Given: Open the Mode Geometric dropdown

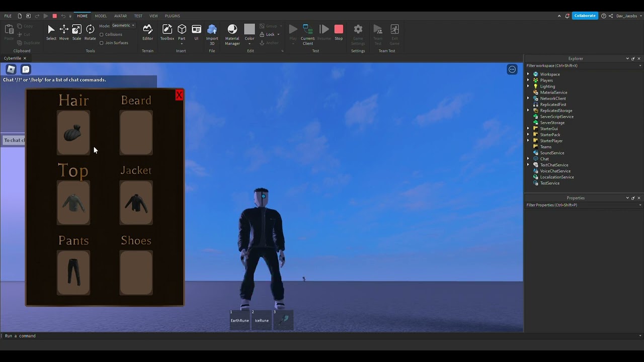Looking at the screenshot, I should (123, 25).
